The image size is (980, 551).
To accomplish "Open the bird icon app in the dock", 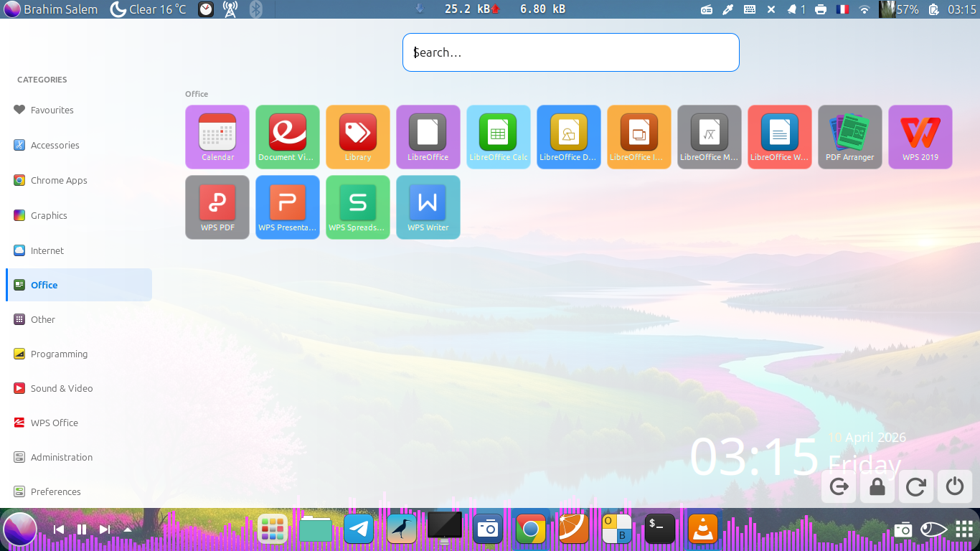I will (402, 529).
